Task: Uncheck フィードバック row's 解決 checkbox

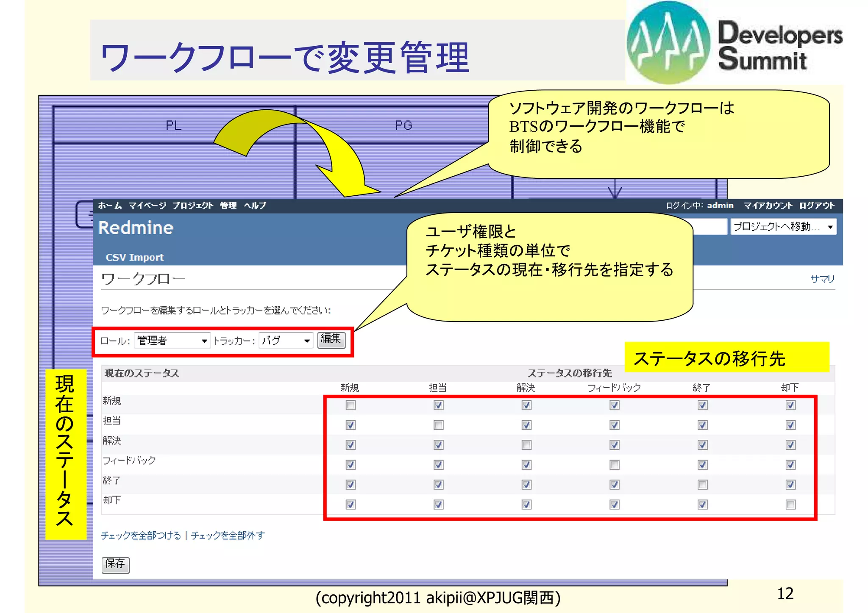Action: pos(526,465)
